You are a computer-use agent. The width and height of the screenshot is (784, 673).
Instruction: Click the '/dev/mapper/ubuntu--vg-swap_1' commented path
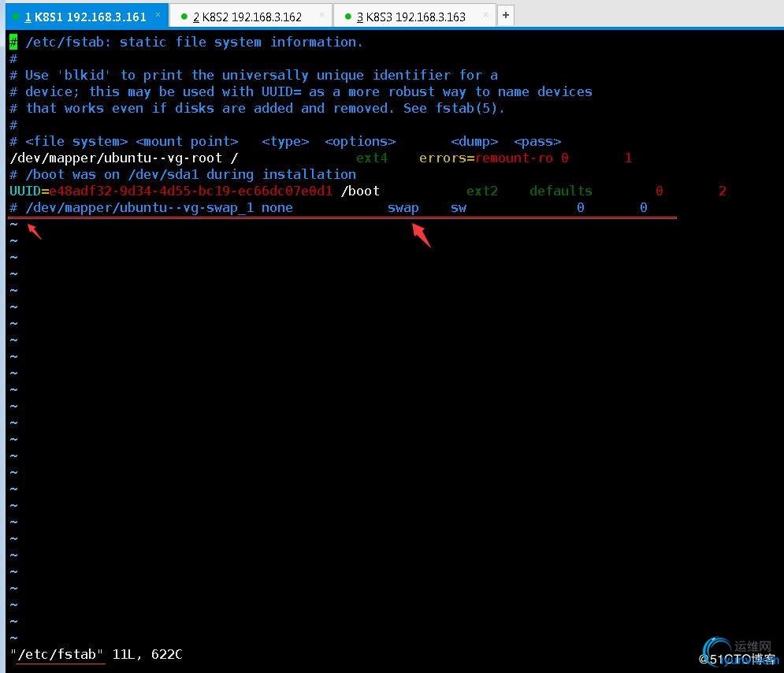pos(139,207)
